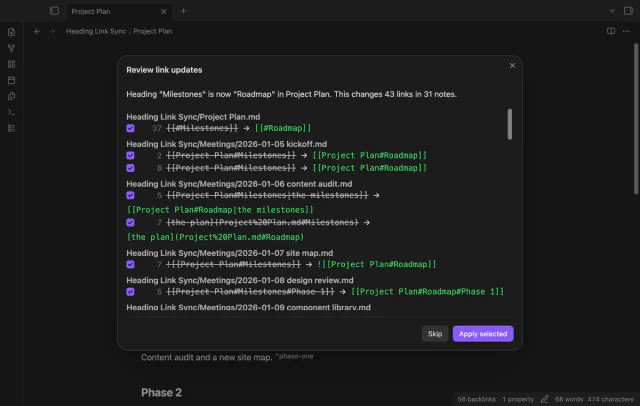Click the Skip button

tap(435, 334)
